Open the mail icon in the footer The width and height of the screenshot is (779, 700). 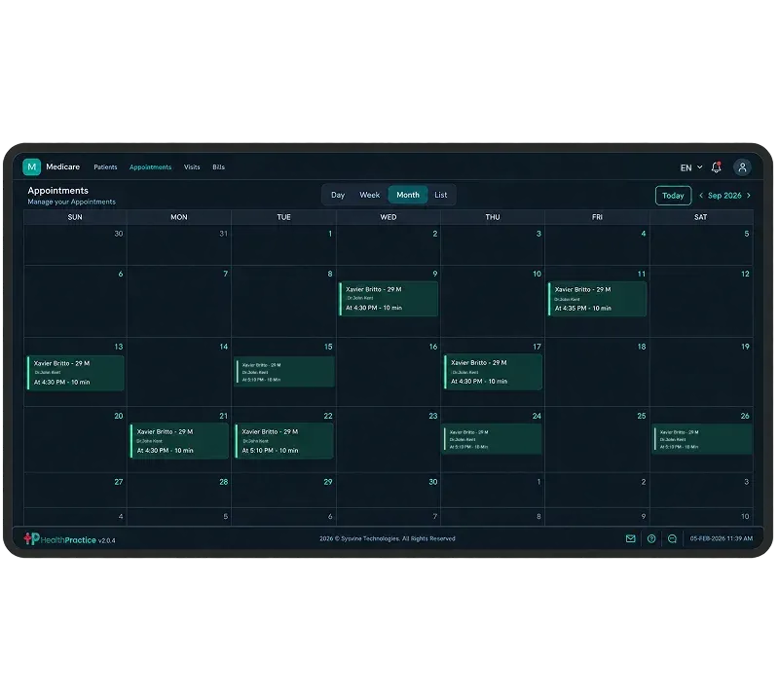coord(630,538)
